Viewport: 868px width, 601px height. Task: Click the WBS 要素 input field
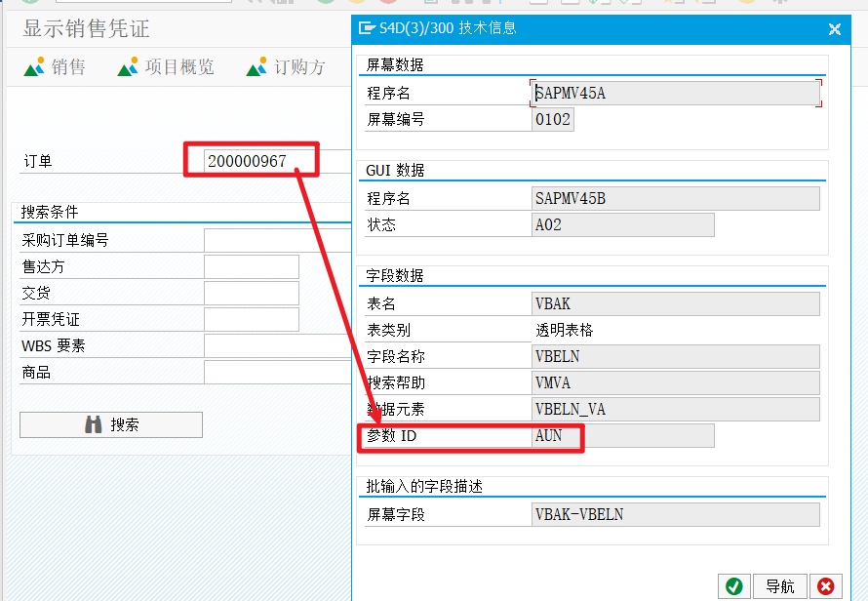coord(277,345)
